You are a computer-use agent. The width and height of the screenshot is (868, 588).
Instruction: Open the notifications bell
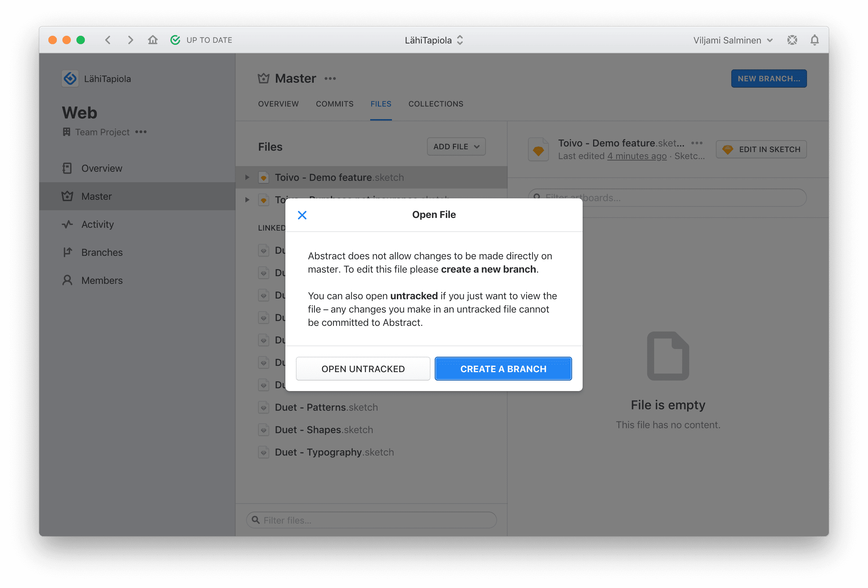(814, 40)
